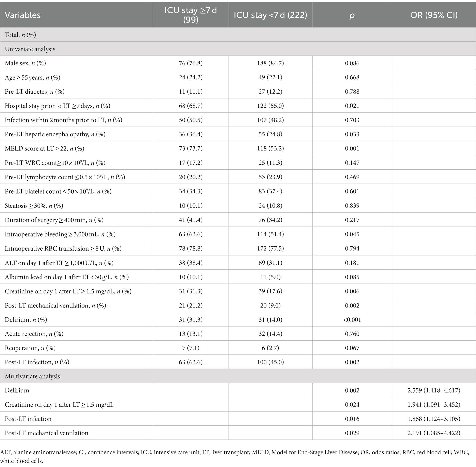The width and height of the screenshot is (476, 467).
Task: Click 'Pre-LT lymphocyte count' row label
Action: [65, 177]
